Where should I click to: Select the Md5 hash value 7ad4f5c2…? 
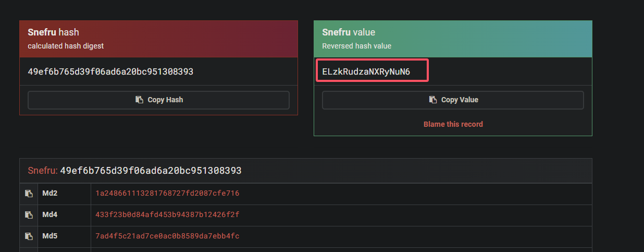click(167, 236)
